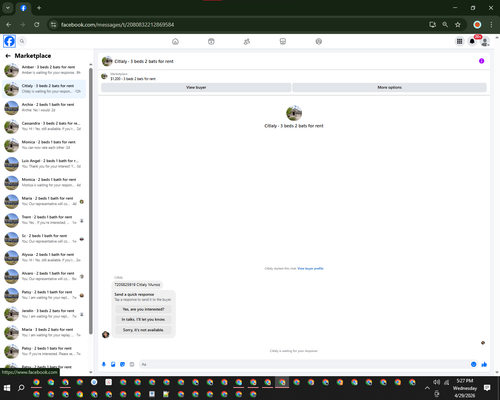Open the Groups tab in the top navigation
The width and height of the screenshot is (500, 400).
pos(319,41)
